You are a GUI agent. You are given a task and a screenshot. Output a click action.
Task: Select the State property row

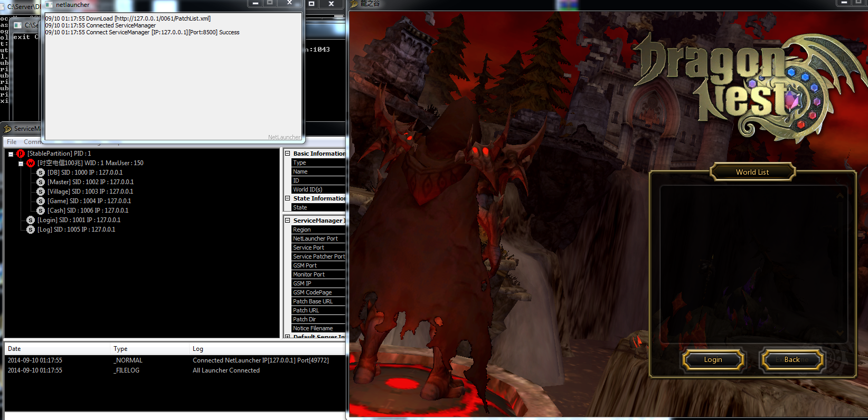click(x=318, y=207)
